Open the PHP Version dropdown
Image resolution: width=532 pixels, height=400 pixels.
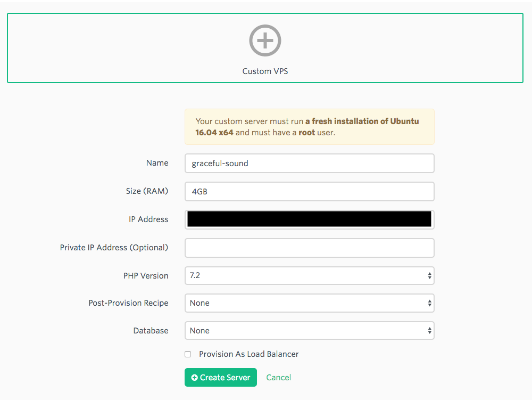click(310, 275)
